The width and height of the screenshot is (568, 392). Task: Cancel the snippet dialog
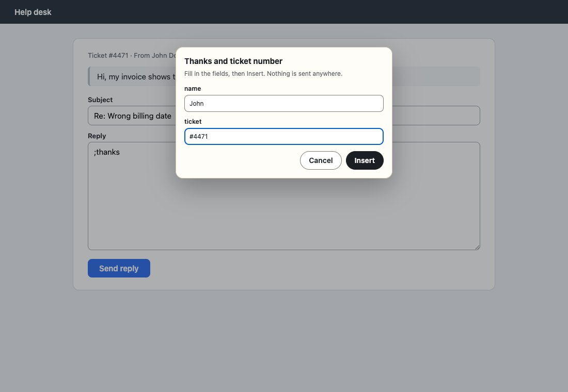pyautogui.click(x=321, y=160)
